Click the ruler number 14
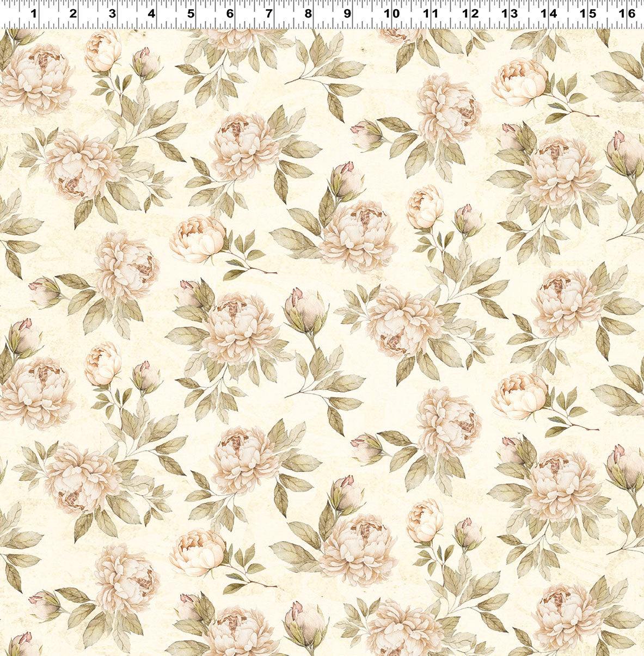Screen dimensions: 644x656 tap(548, 14)
